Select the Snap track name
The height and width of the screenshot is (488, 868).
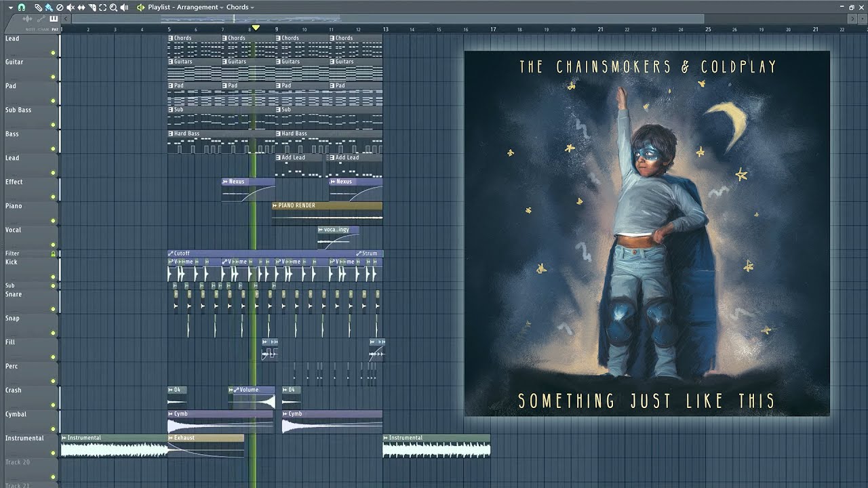12,319
